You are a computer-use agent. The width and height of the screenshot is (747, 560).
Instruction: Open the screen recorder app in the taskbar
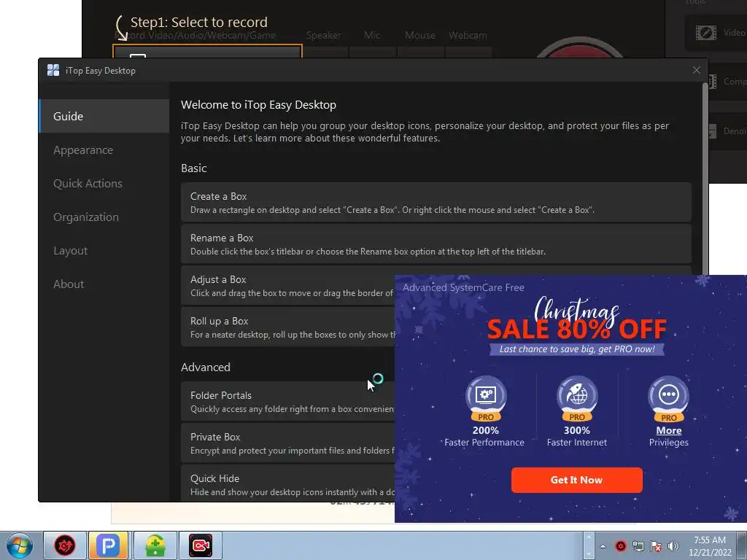click(x=201, y=545)
